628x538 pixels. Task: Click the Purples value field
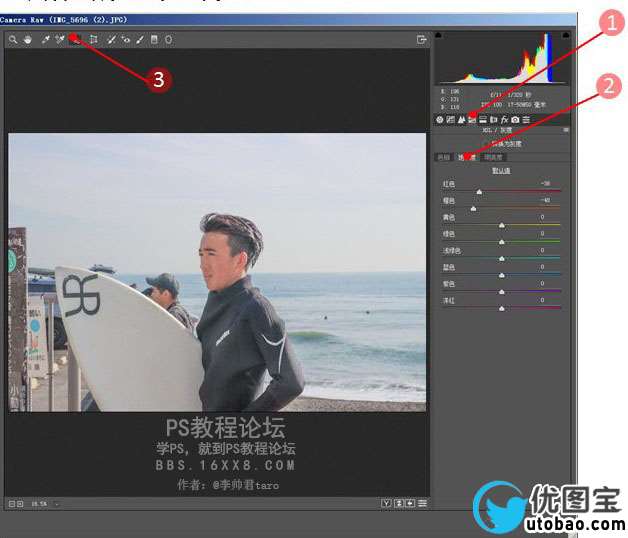pyautogui.click(x=545, y=283)
